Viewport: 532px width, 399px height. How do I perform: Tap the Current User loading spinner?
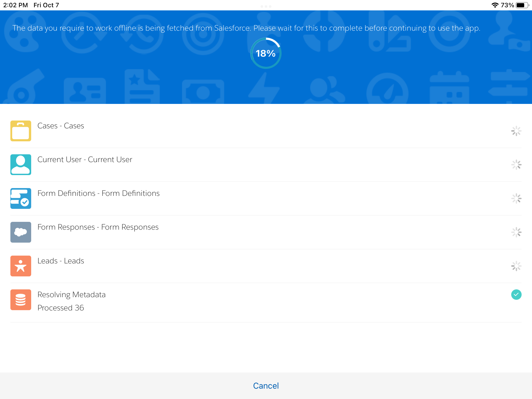point(516,165)
